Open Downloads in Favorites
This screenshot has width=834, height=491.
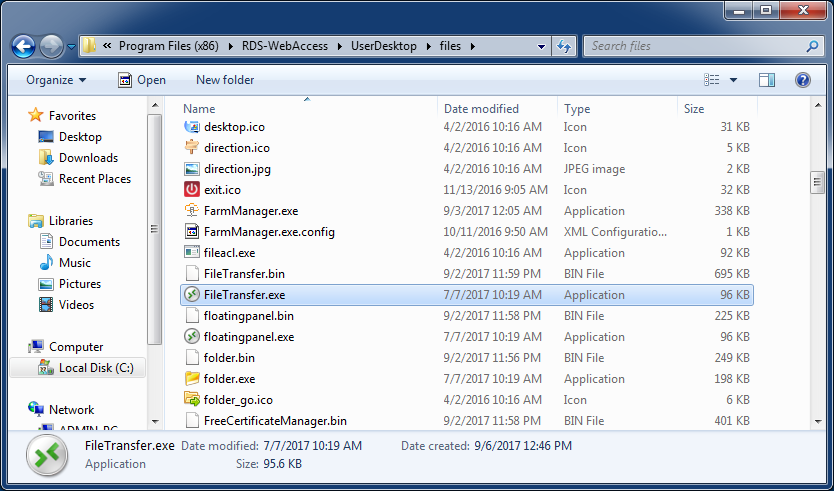tap(88, 158)
